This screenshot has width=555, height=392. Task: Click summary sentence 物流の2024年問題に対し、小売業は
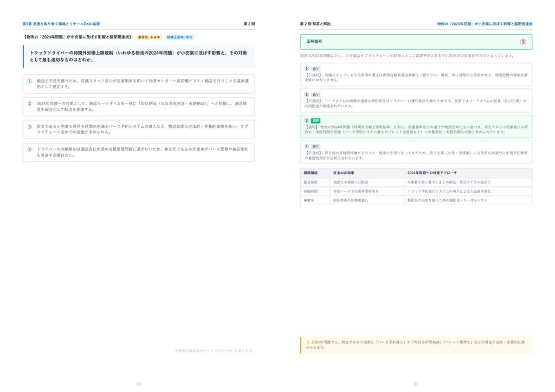(x=407, y=56)
